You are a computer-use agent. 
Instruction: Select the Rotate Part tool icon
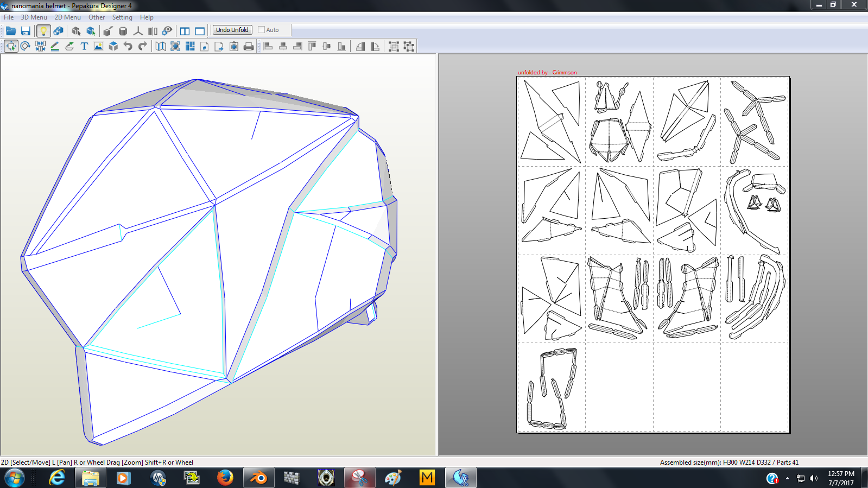pyautogui.click(x=26, y=46)
